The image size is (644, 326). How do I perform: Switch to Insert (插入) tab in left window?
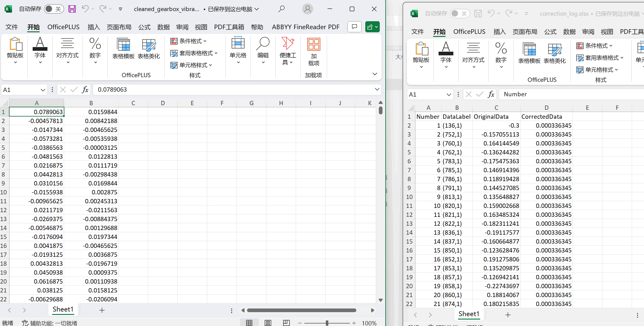coord(94,27)
